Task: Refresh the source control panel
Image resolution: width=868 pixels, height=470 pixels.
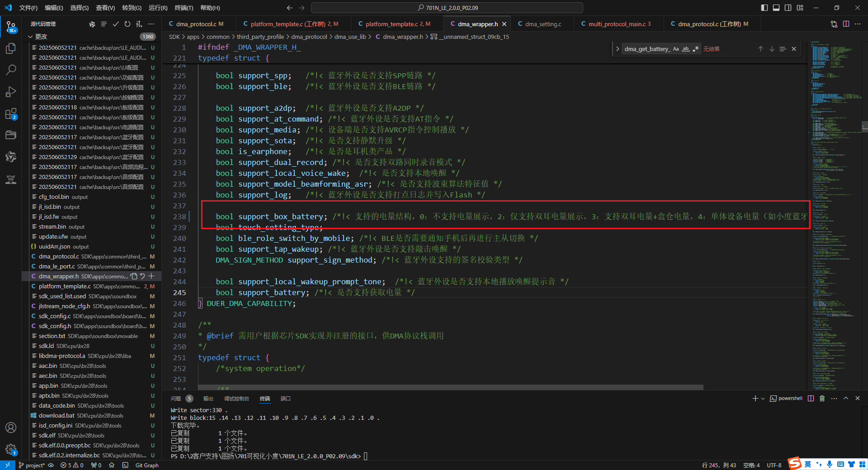Action: pos(127,24)
